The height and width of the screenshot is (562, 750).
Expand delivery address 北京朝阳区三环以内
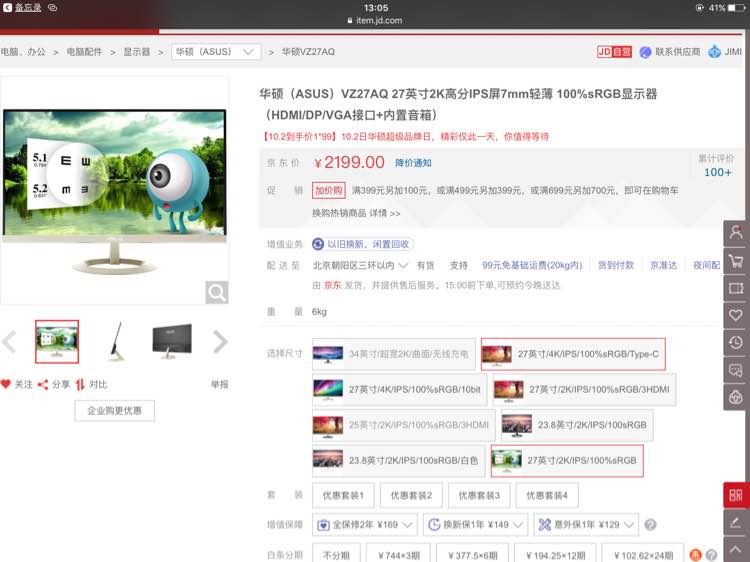(x=360, y=265)
